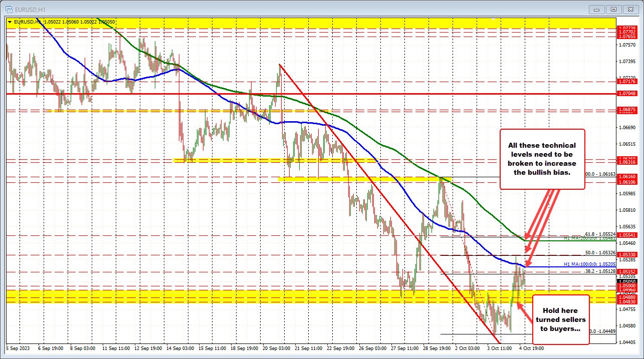Click the chart window icon beside EURUSD,H1 title

click(10, 9)
